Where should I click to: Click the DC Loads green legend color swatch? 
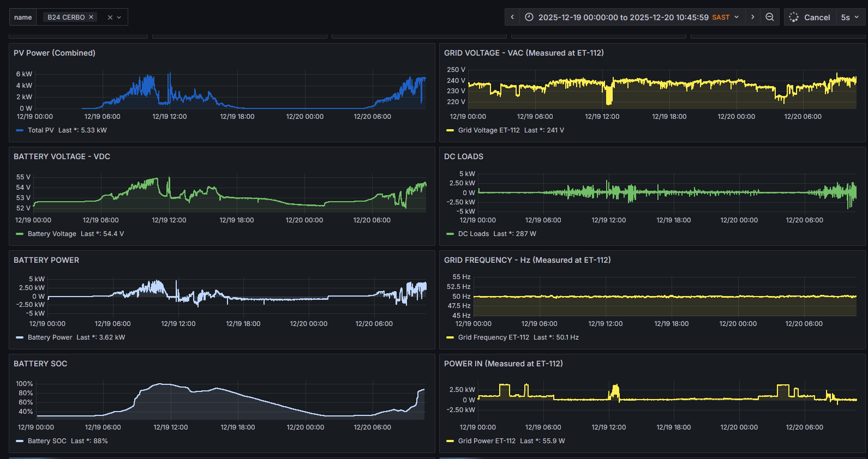pyautogui.click(x=450, y=234)
